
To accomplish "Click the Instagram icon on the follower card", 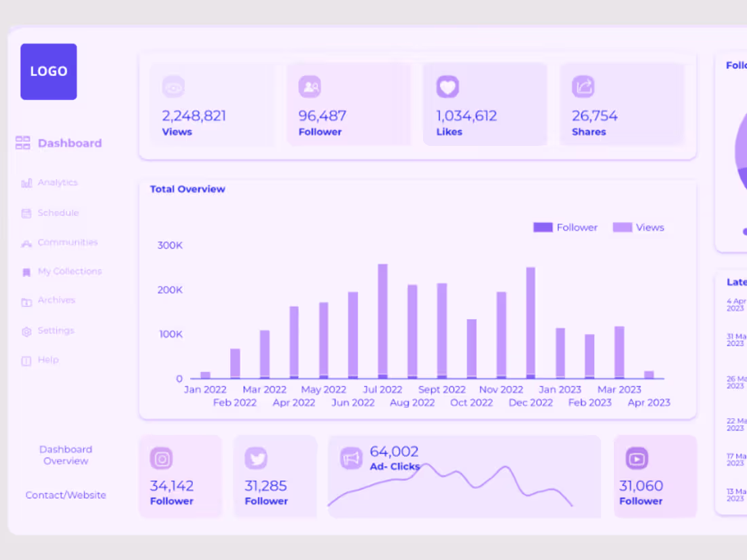I will (162, 459).
